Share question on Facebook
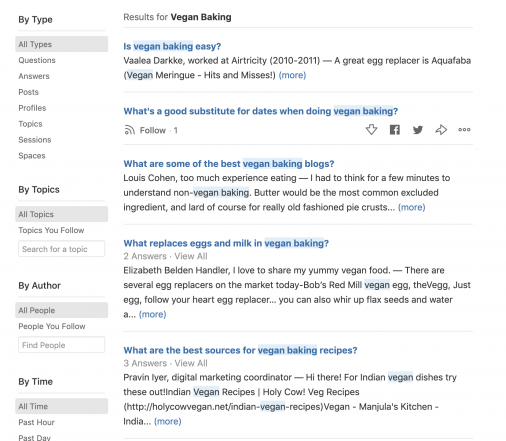Viewport: 506px width, 441px height. coord(395,130)
